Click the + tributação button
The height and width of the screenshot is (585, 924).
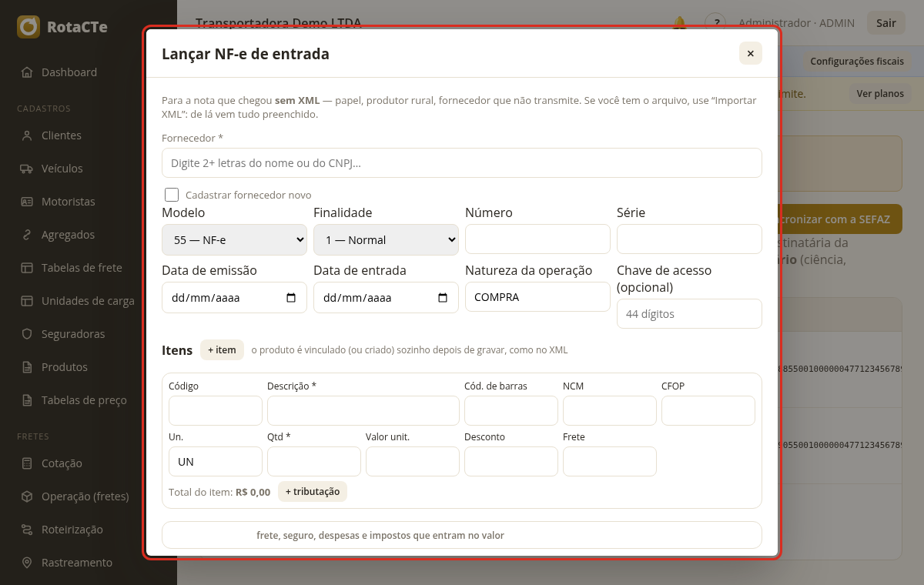click(x=313, y=491)
